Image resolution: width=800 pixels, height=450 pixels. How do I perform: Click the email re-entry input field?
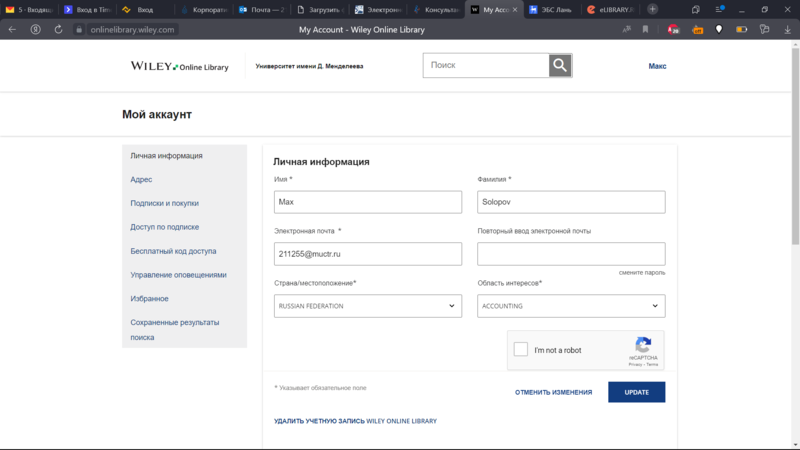tap(570, 254)
